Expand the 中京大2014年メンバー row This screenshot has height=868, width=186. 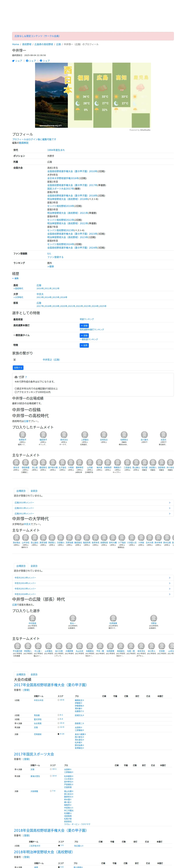pyautogui.click(x=93, y=583)
